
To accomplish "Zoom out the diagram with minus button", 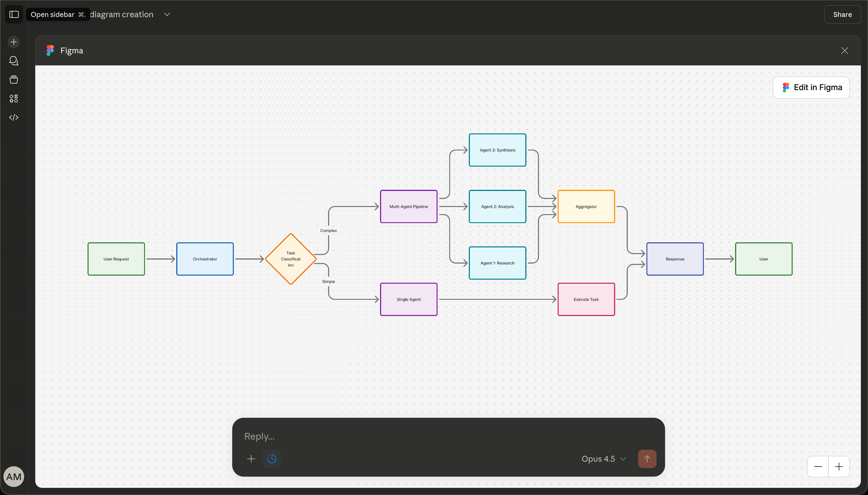I will [x=818, y=467].
